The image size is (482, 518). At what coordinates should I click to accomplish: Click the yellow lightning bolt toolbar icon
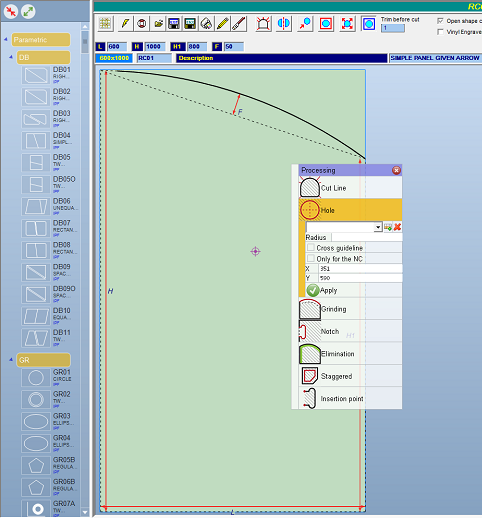[x=125, y=24]
